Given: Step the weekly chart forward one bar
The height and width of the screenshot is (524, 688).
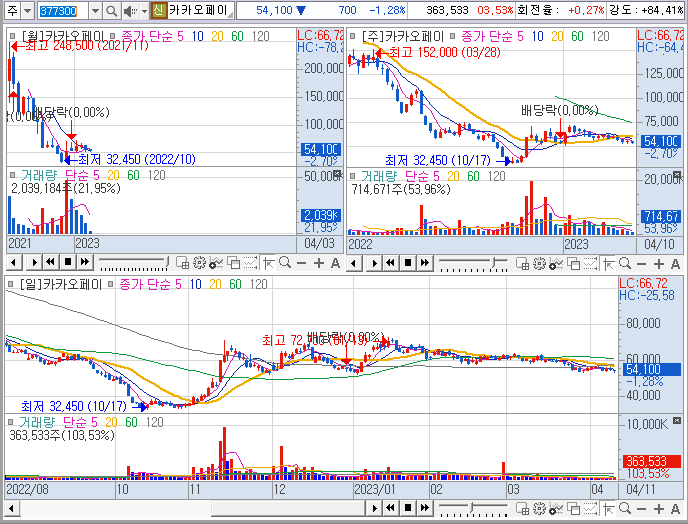Looking at the screenshot, I should pyautogui.click(x=374, y=263).
